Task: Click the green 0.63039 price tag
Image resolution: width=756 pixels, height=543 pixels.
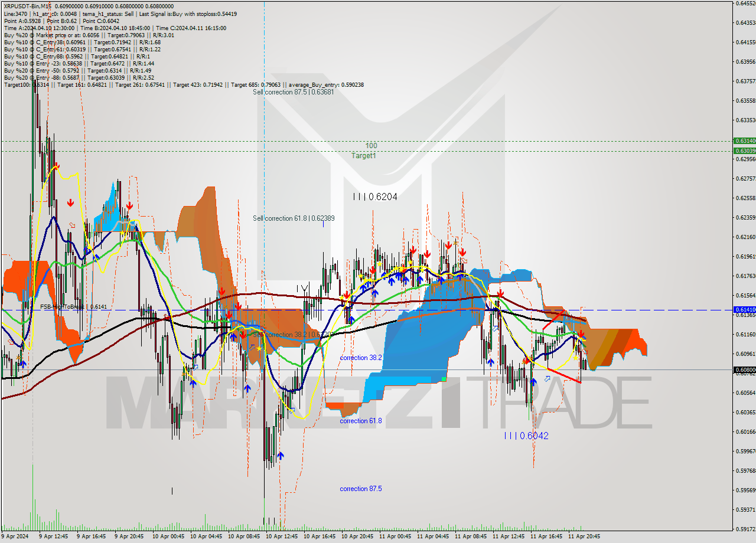Action: (x=744, y=151)
